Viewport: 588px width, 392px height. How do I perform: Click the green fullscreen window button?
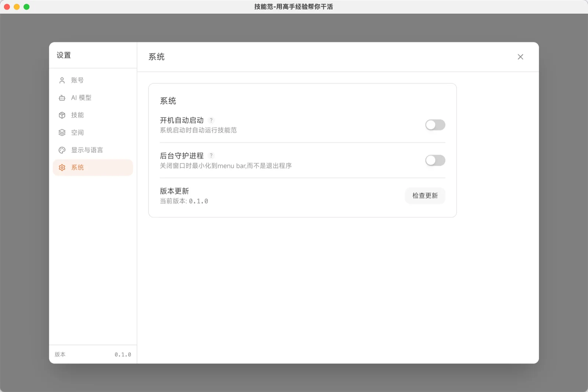tap(26, 7)
